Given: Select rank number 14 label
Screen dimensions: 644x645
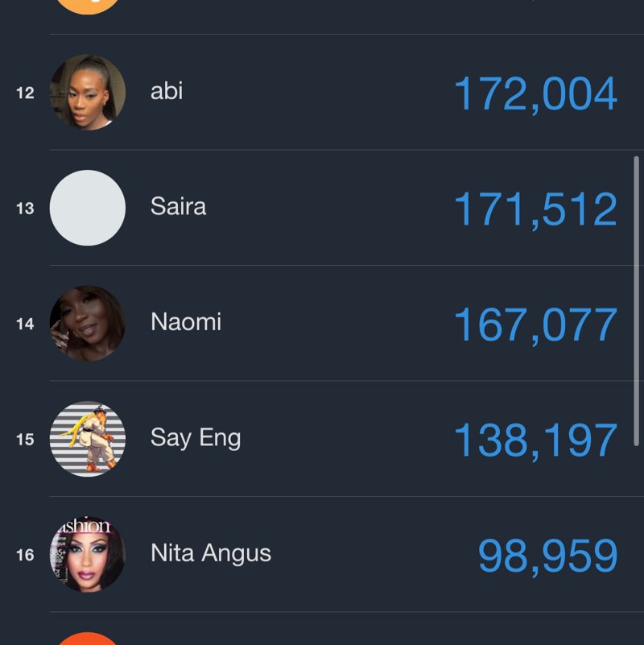Looking at the screenshot, I should point(25,324).
